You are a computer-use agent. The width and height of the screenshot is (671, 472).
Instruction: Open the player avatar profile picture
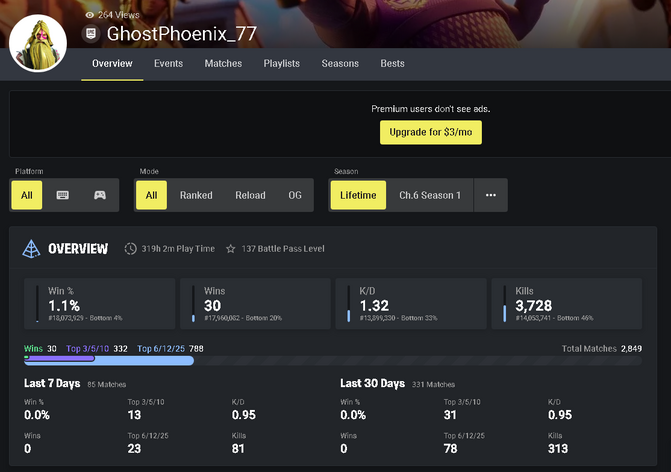pos(38,43)
